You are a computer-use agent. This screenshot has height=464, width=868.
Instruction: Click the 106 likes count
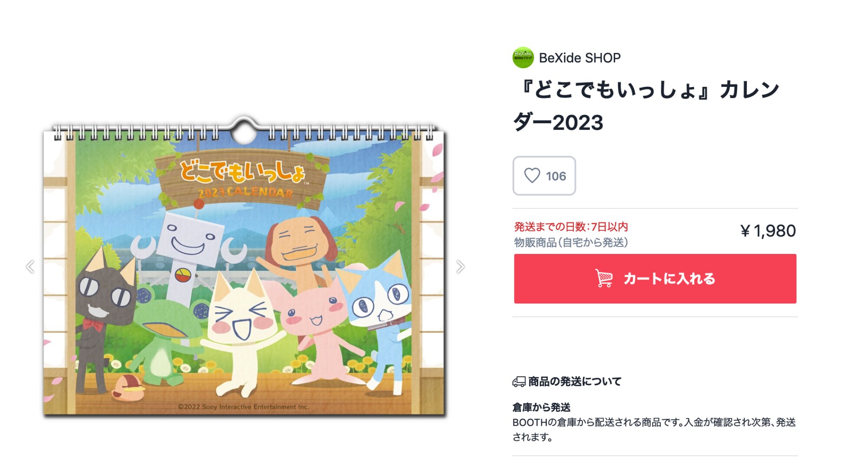point(556,176)
